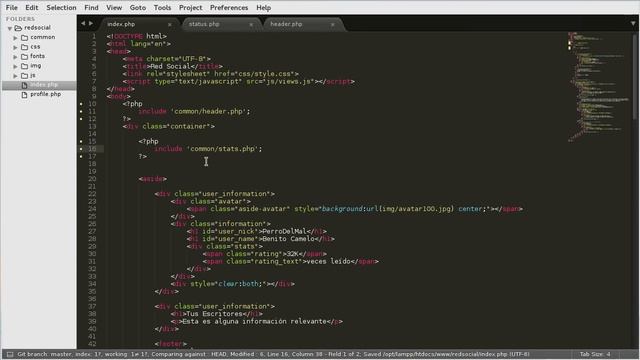Open profile.php from the sidebar
The width and height of the screenshot is (640, 360).
click(45, 94)
